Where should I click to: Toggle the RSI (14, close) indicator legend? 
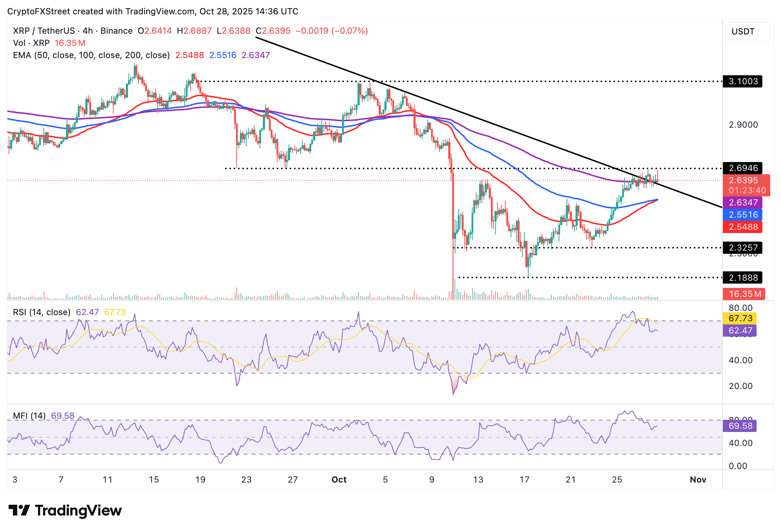coord(41,312)
